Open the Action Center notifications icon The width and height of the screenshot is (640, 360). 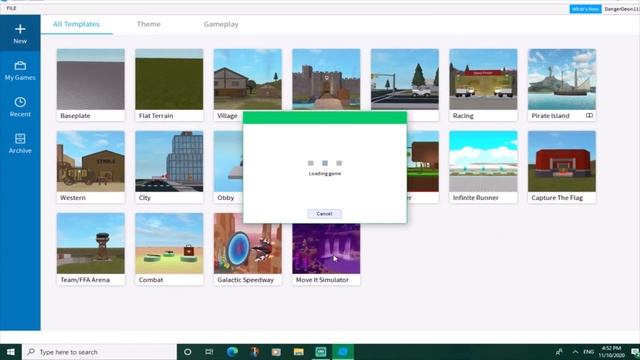click(x=634, y=352)
